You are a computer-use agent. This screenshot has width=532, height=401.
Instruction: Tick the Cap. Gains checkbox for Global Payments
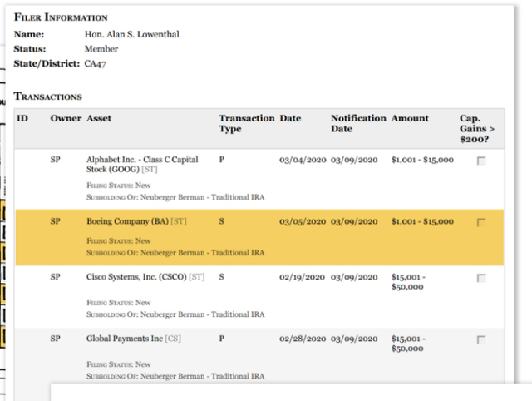click(481, 339)
